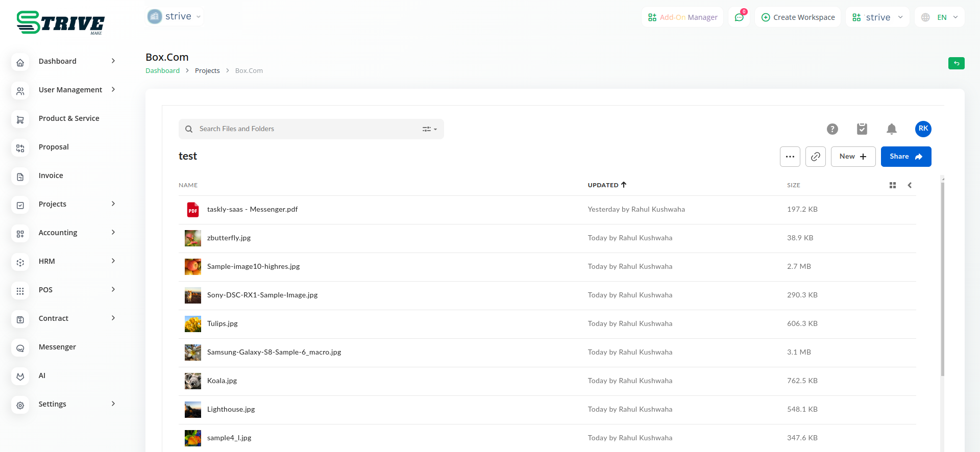Open the three-dots more options button
The image size is (980, 452).
[x=790, y=157]
